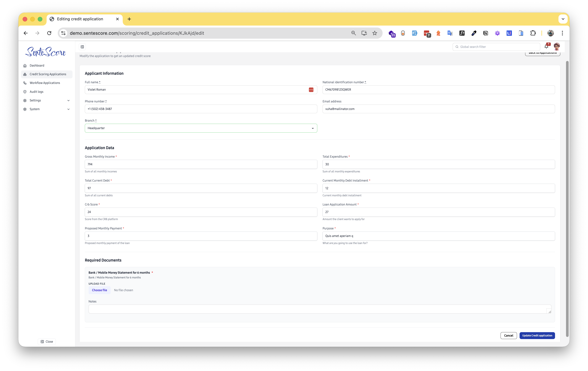
Task: Open the profile avatar in the top bar
Action: (557, 46)
